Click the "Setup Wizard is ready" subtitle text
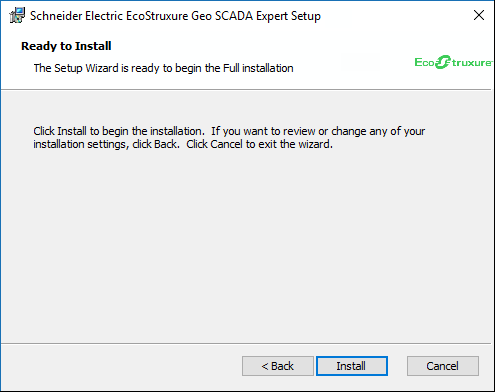 pyautogui.click(x=163, y=68)
